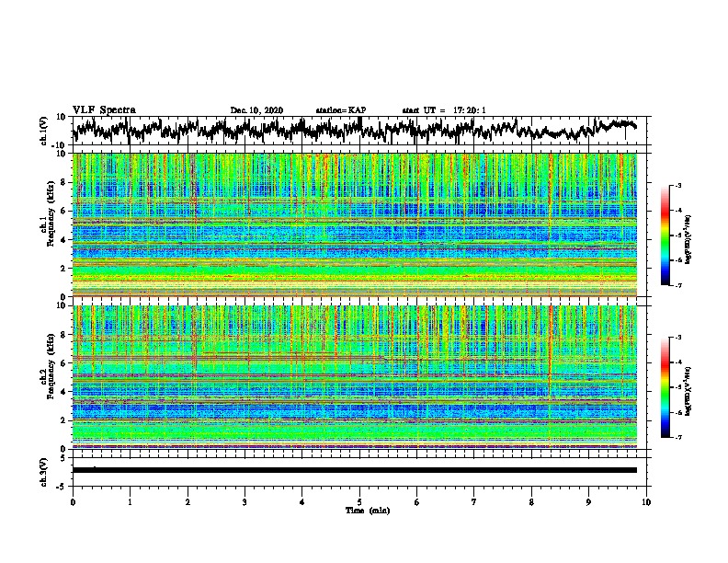Viewport: 728px width, 563px height.
Task: Click the time-axis tick label "2"
Action: (x=188, y=502)
